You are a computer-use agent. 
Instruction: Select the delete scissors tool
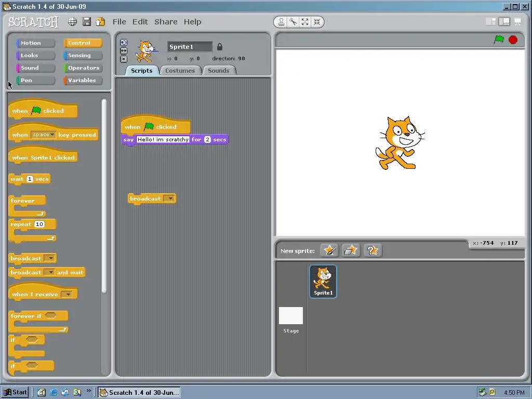click(293, 22)
